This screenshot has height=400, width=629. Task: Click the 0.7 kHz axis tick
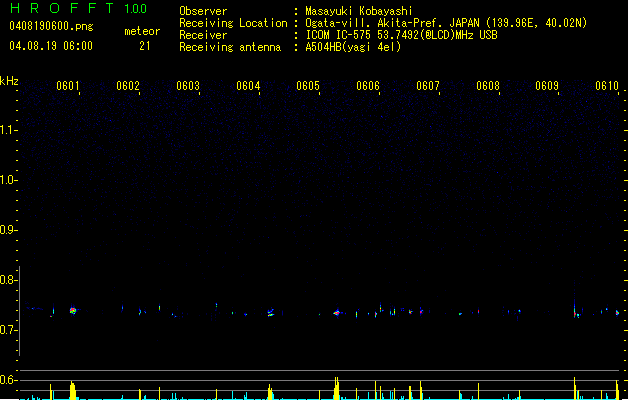point(7,330)
